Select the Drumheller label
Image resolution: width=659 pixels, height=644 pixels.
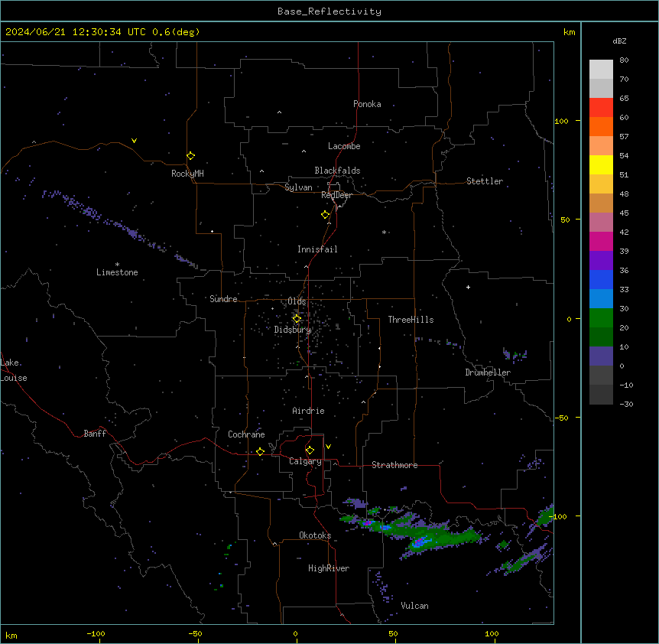(488, 372)
